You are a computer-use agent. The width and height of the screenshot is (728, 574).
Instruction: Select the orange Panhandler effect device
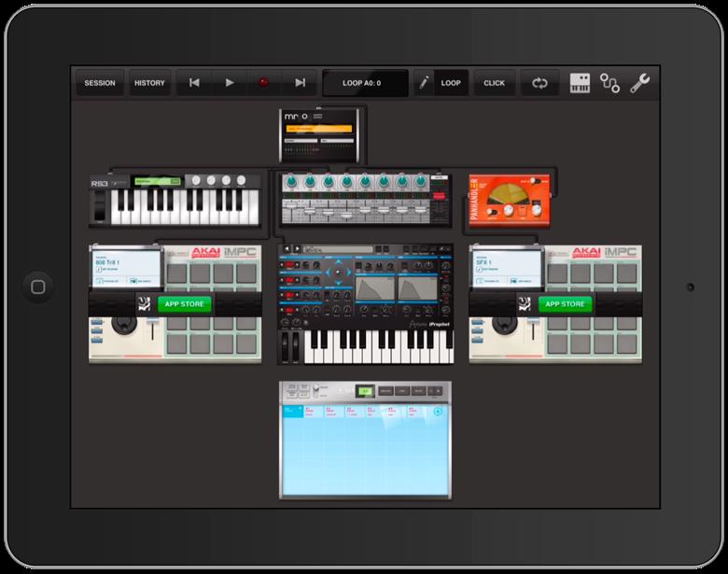click(x=510, y=200)
